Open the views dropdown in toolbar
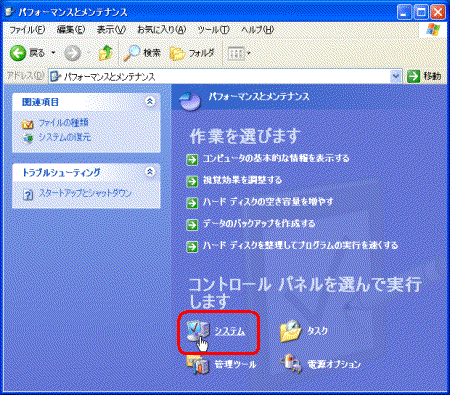 click(x=239, y=53)
